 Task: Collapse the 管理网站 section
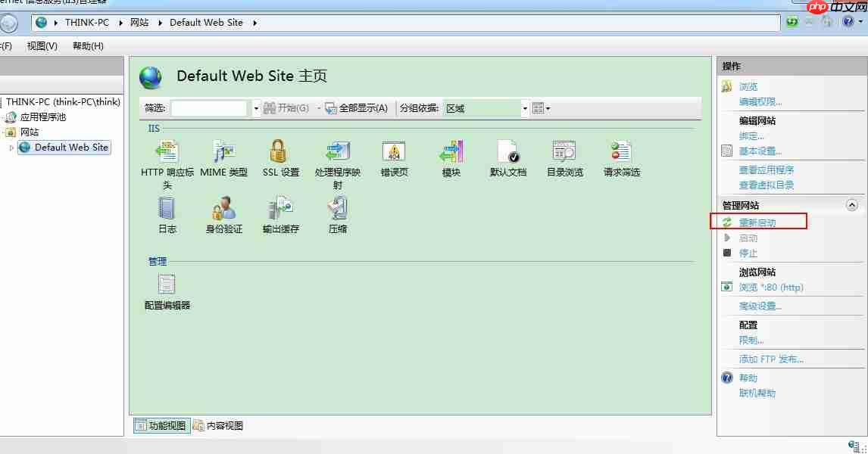coord(852,204)
